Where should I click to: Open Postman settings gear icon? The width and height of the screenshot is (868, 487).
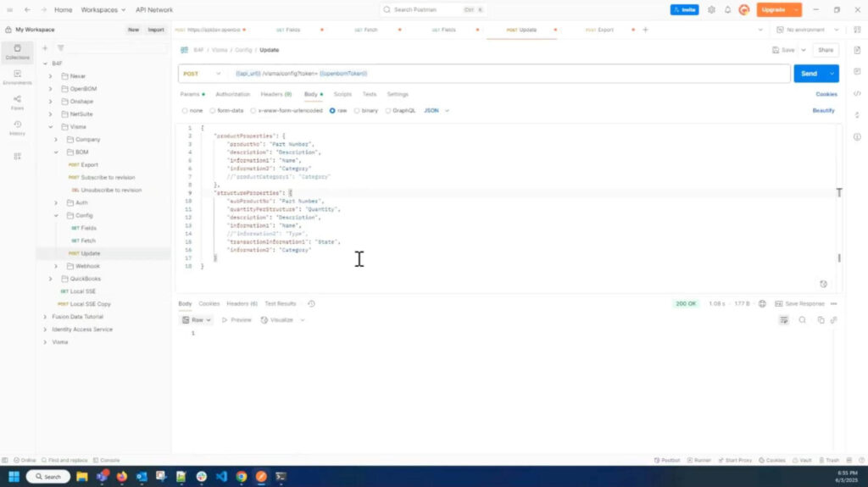711,10
